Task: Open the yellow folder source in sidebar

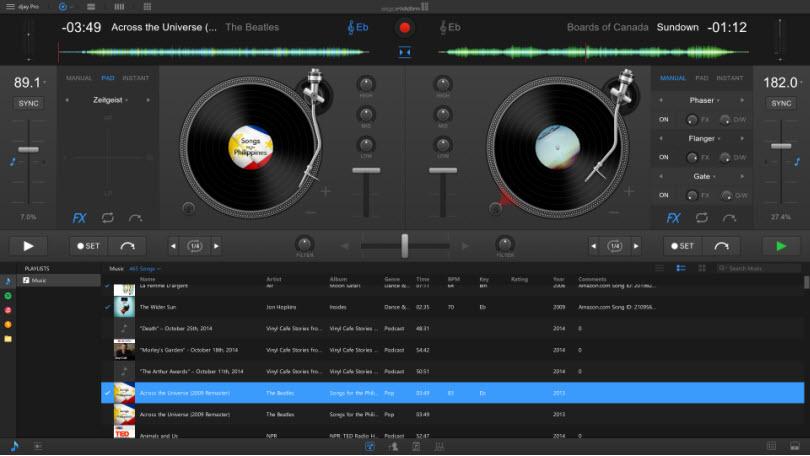Action: (8, 339)
